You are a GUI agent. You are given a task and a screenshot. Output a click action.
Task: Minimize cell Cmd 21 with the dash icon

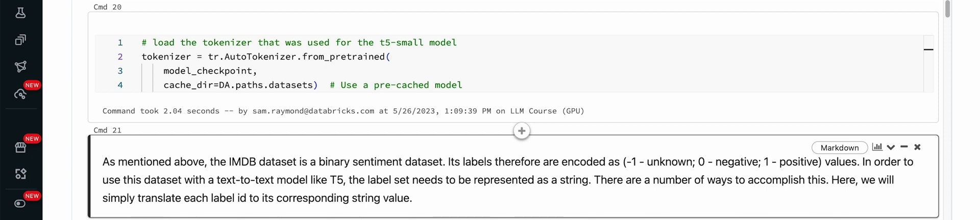(x=904, y=147)
